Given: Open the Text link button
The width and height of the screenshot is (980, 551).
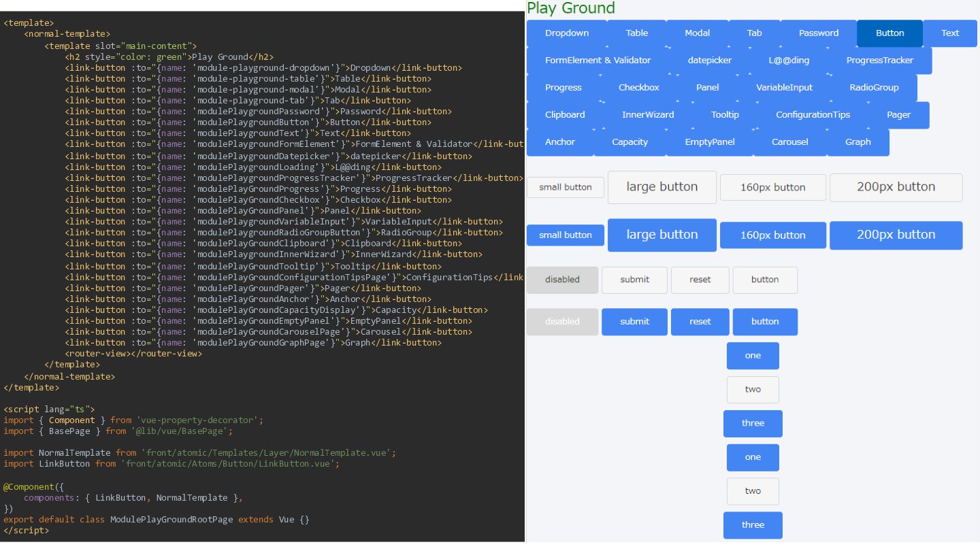Looking at the screenshot, I should tap(950, 33).
